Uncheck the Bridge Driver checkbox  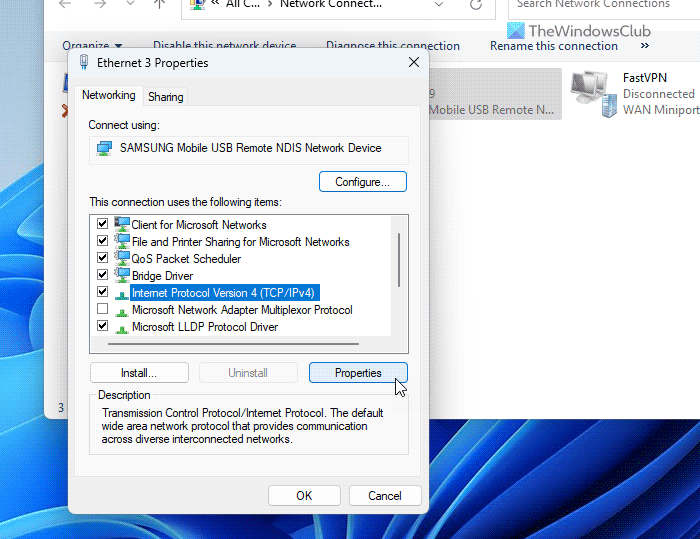tap(103, 274)
